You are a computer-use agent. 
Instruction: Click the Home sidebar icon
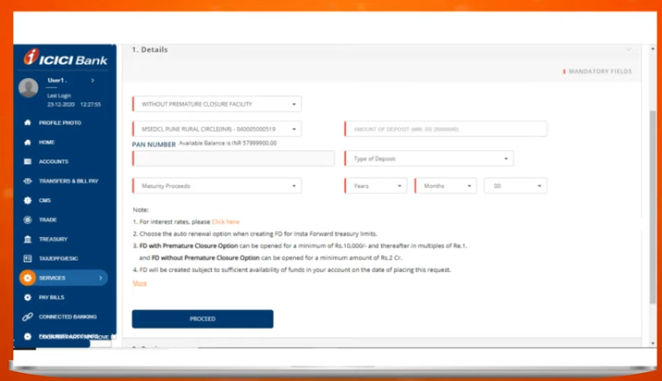[27, 142]
